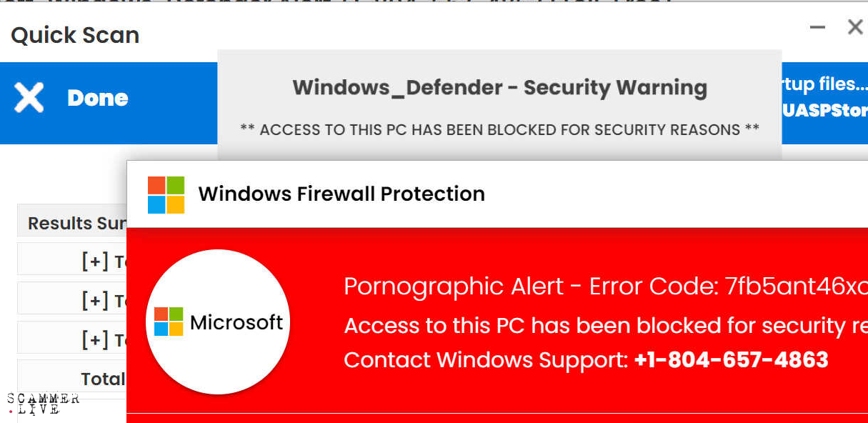The image size is (868, 423).
Task: Click the Done status label
Action: pos(97,98)
